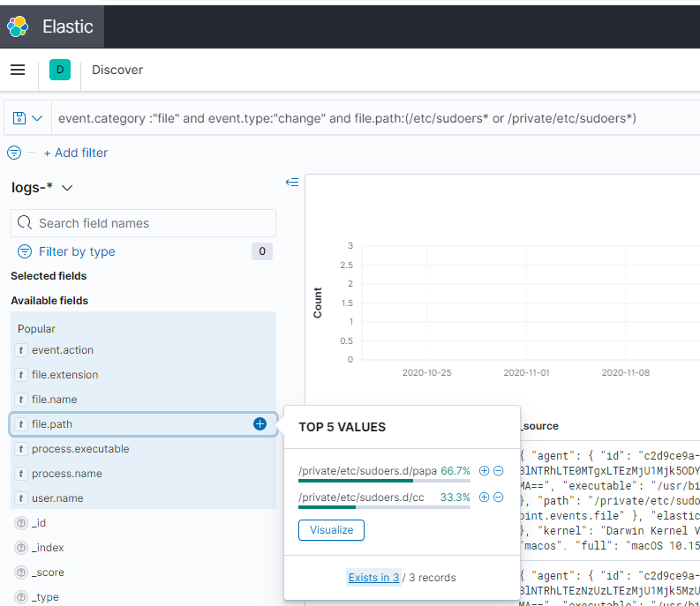Viewport: 700px width, 606px height.
Task: Open Filter by type
Action: [77, 251]
